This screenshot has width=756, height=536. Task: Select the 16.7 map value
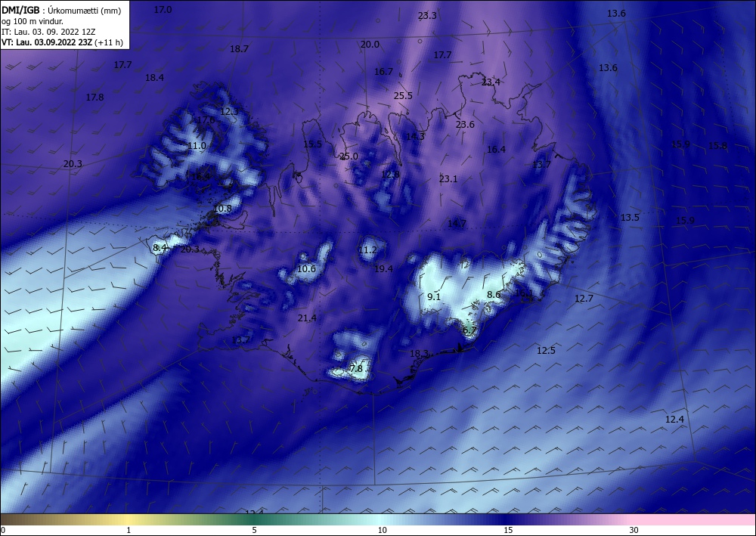[x=384, y=71]
